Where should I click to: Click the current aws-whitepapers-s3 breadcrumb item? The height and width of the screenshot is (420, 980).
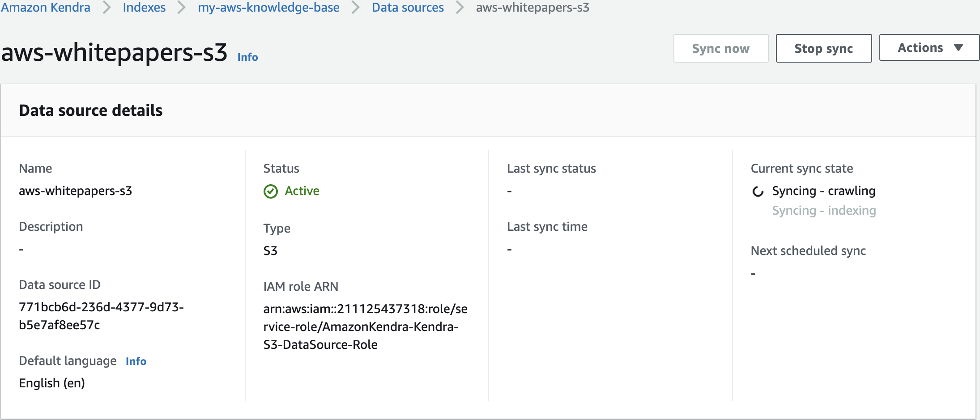tap(533, 8)
